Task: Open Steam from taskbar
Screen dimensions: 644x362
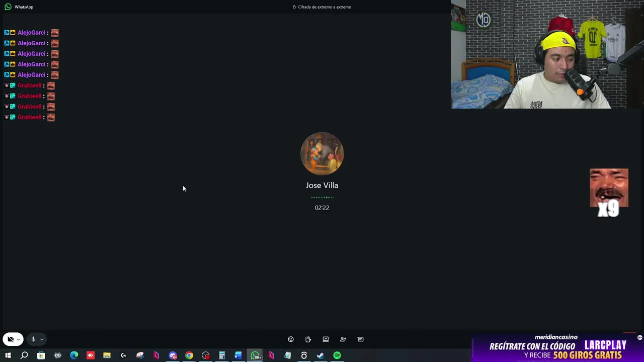Action: pos(320,355)
